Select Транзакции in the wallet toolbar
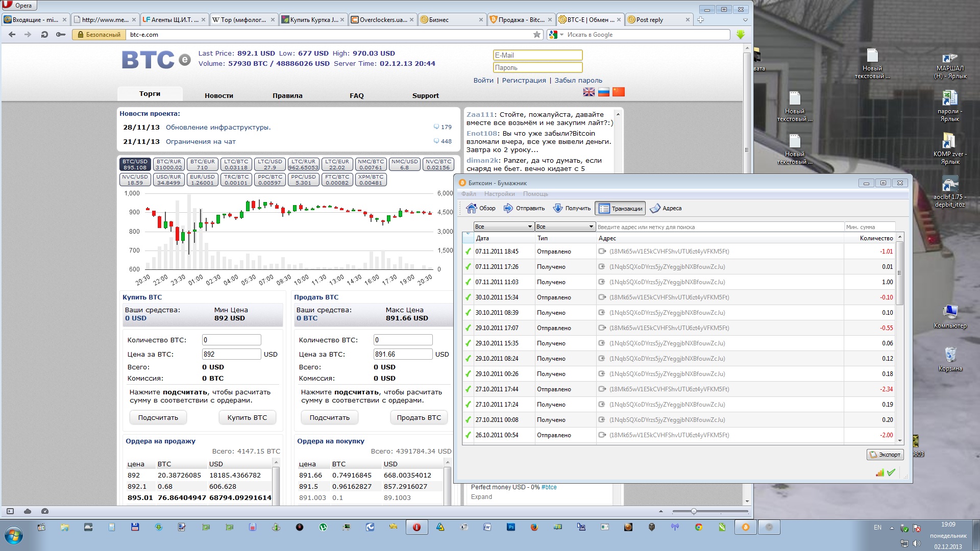 [x=620, y=208]
